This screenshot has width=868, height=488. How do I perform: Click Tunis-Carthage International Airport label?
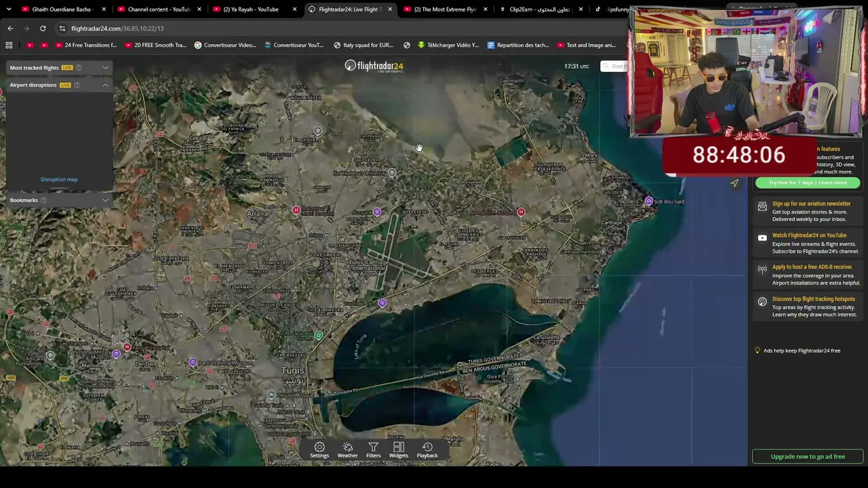coord(368,268)
